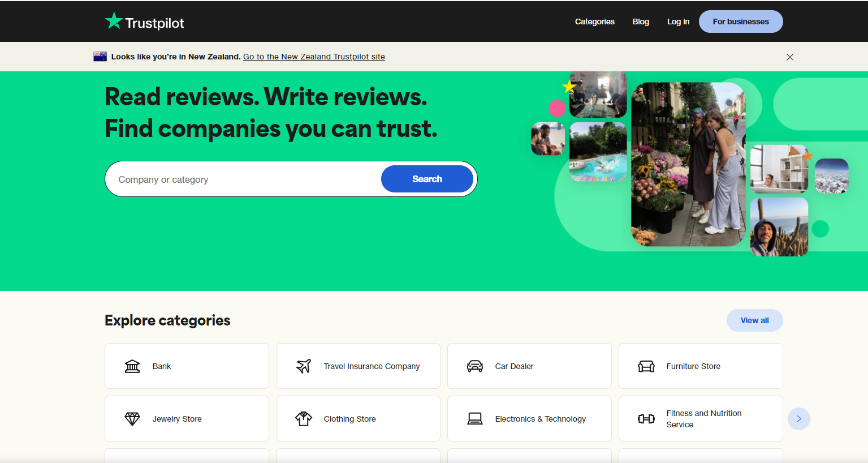
Task: Click the New Zealand flag icon
Action: [100, 57]
